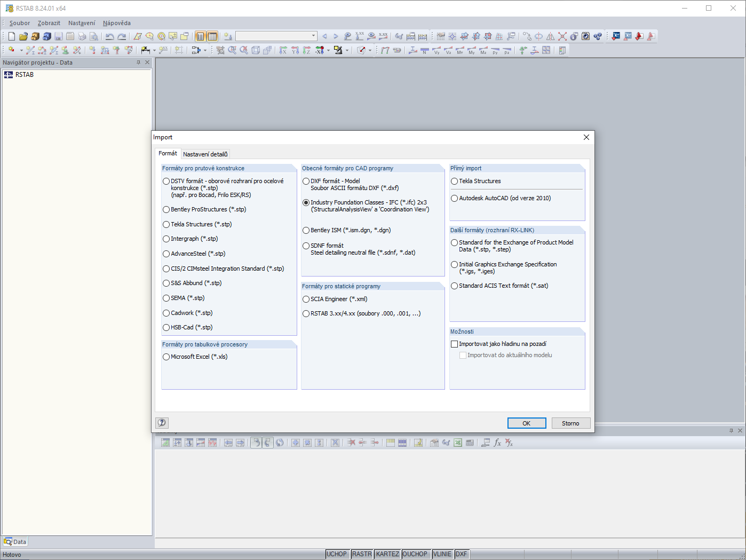The height and width of the screenshot is (560, 746).
Task: Click the help question mark icon in Import dialog
Action: tap(162, 423)
